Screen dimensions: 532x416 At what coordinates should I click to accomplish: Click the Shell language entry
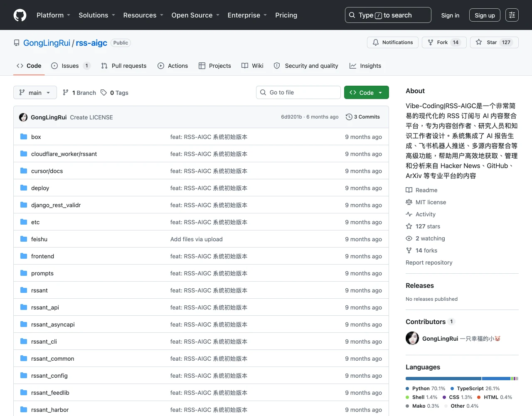click(421, 397)
